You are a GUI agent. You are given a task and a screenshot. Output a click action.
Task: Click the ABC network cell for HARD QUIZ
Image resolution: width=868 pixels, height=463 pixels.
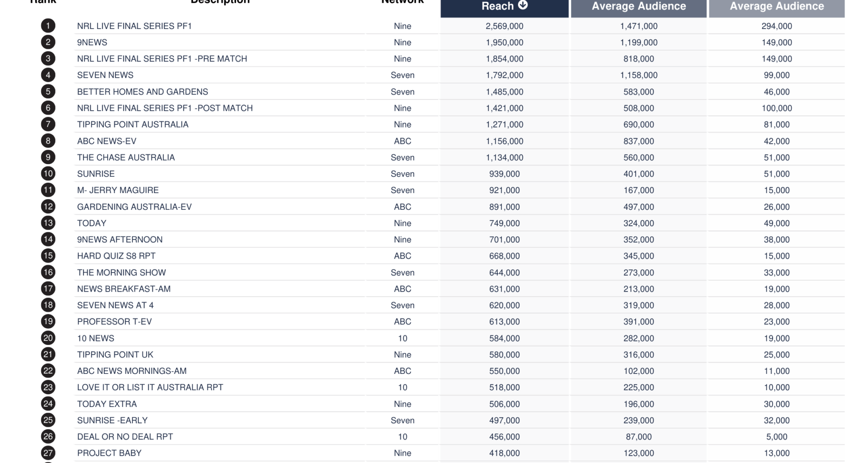click(x=402, y=256)
